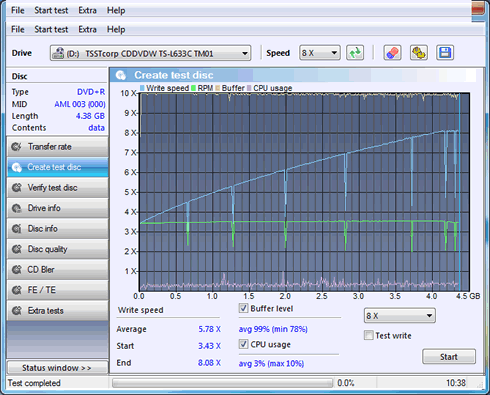Click the Write speed legend color swatch
490x395 pixels.
(142, 88)
